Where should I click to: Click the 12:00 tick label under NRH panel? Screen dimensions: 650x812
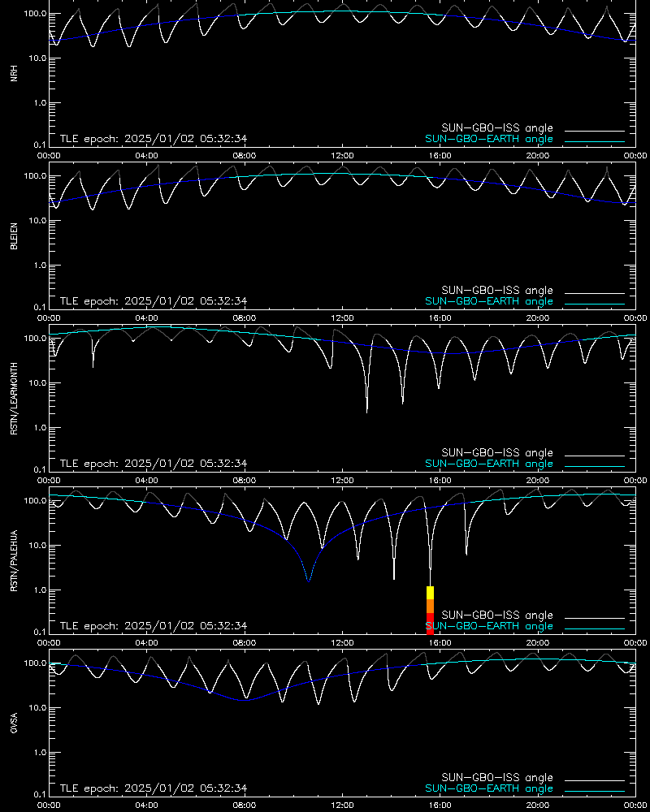click(342, 155)
